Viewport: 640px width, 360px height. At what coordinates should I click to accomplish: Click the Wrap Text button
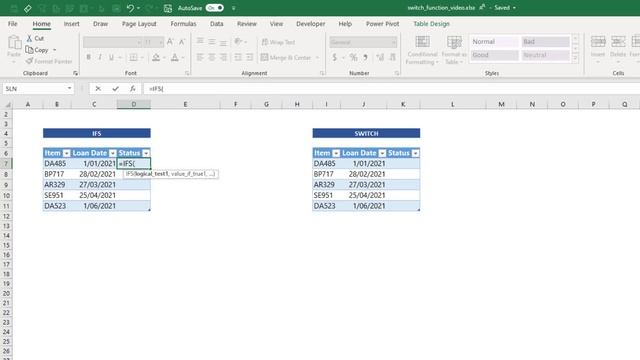(278, 42)
